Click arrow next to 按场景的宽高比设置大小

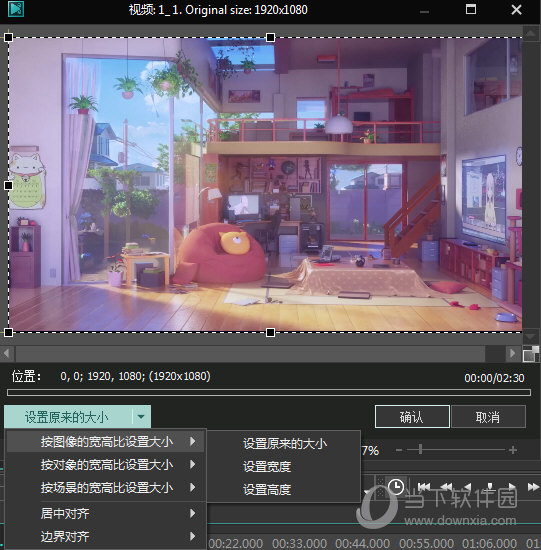192,487
